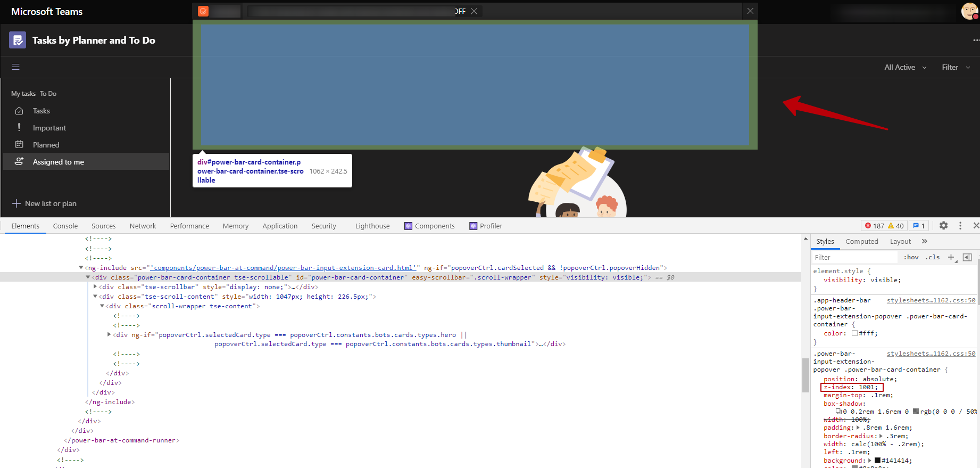Toggle .cls element classes panel
This screenshot has width=980, height=468.
(932, 257)
